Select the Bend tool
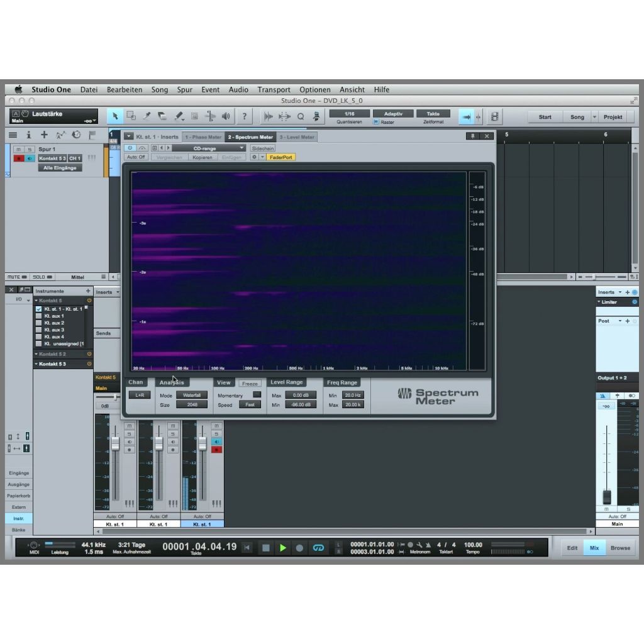 (x=210, y=116)
